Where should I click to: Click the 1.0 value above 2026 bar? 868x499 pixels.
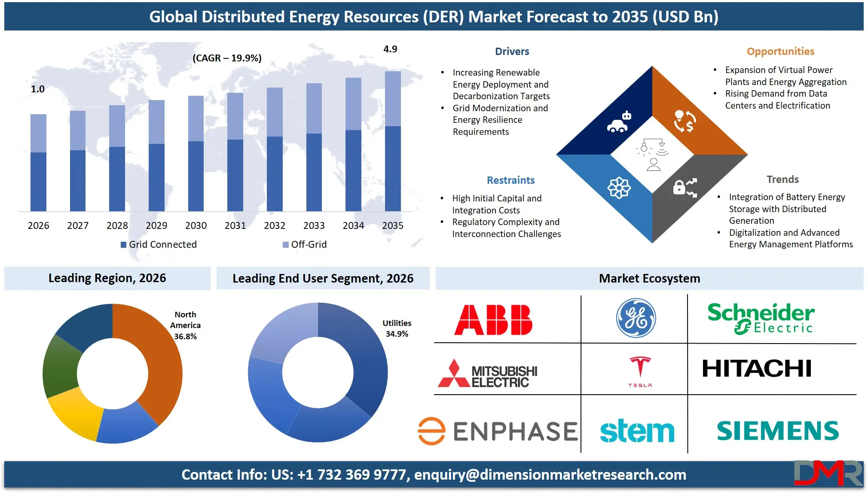(x=38, y=89)
